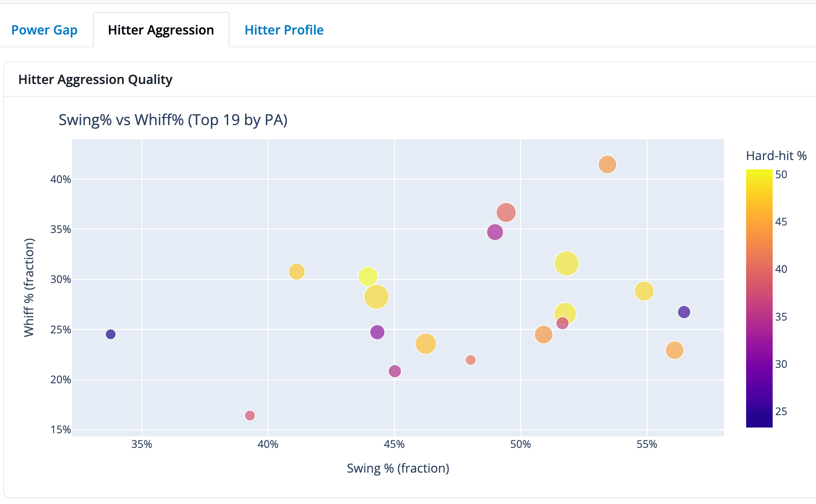816x504 pixels.
Task: Click the dark purple dot at far right
Action: (x=685, y=312)
